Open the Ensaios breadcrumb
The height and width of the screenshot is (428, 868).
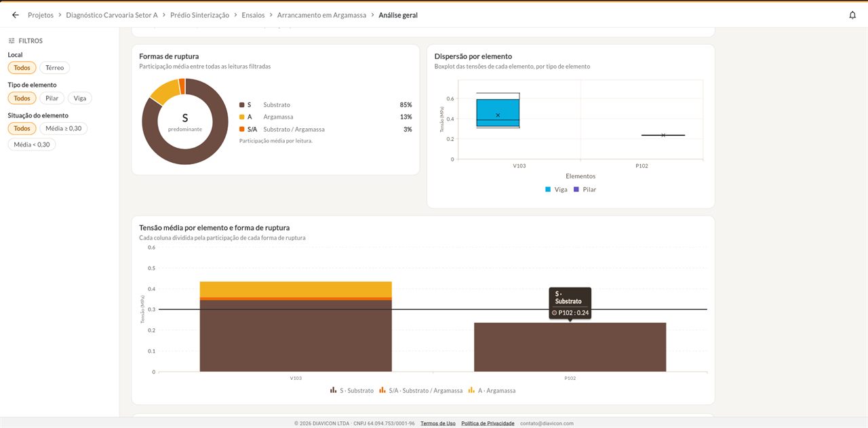[254, 15]
